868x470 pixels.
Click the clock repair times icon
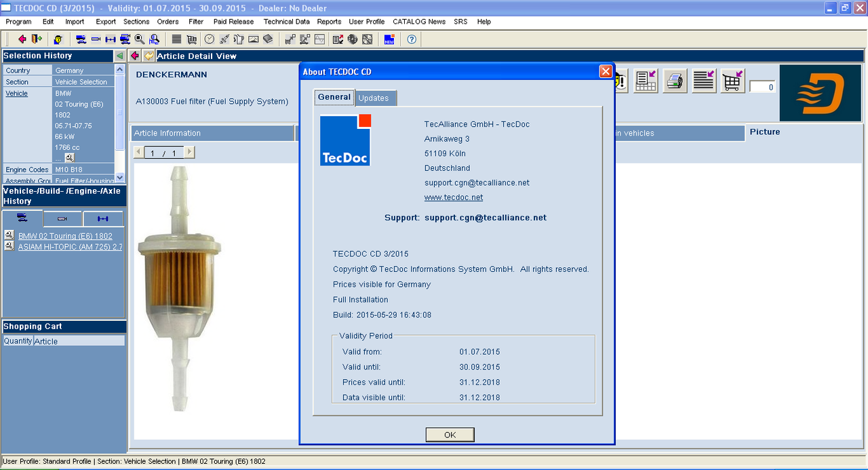(210, 39)
